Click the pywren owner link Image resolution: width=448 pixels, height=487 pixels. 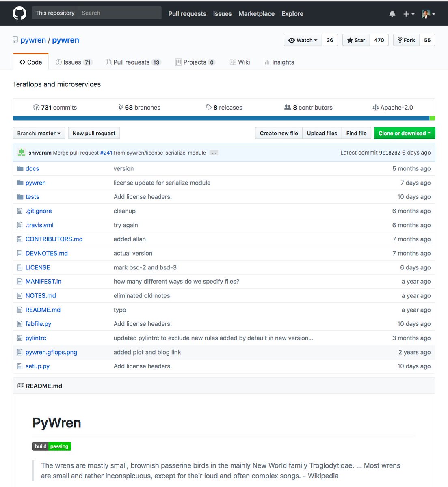click(x=33, y=40)
